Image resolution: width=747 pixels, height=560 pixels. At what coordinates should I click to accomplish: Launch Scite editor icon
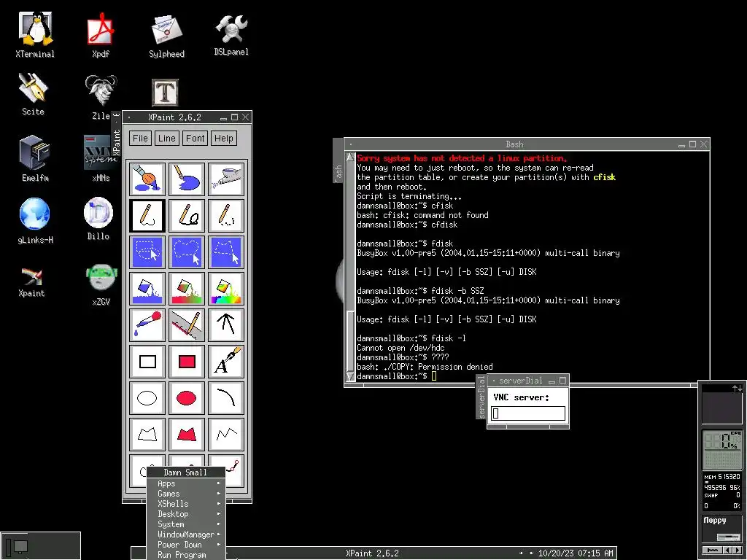click(33, 94)
